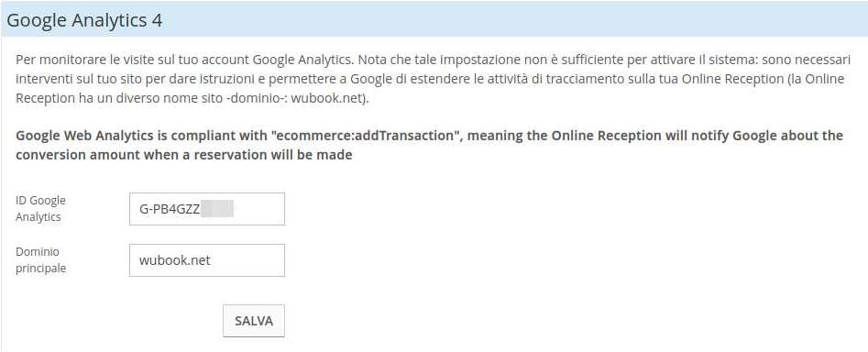Click the Google Analytics 4 section title
This screenshot has width=868, height=352.
(x=84, y=20)
